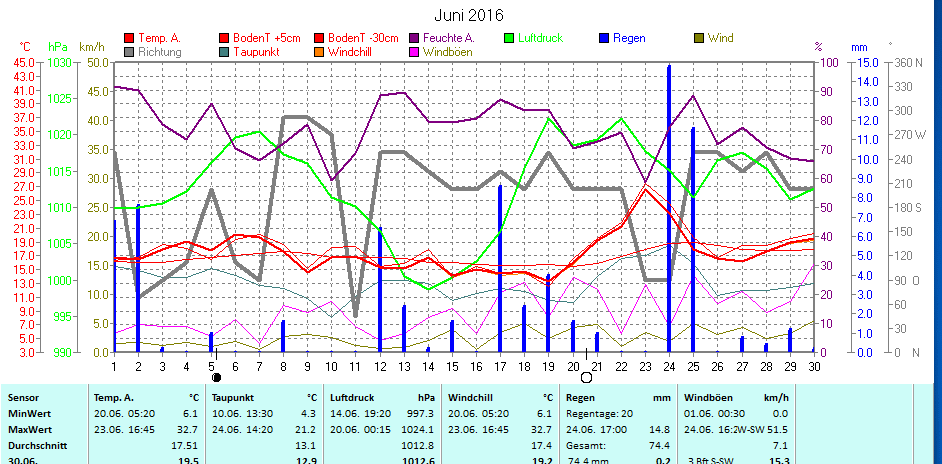Viewport: 942px width, 464px height.
Task: Click the Sensor column header in table
Action: pos(25,397)
